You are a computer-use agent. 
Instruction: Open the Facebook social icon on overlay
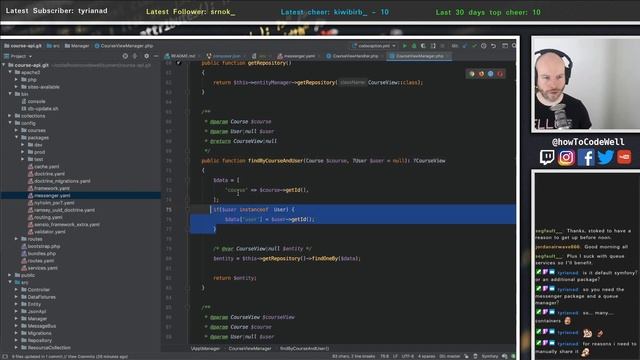click(586, 157)
